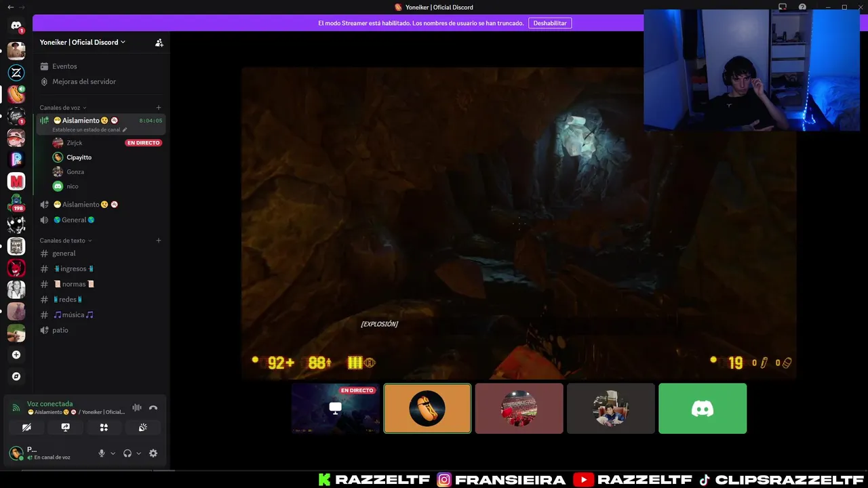This screenshot has width=868, height=488.
Task: Select the hot dog avatar participant tile
Action: tap(427, 409)
